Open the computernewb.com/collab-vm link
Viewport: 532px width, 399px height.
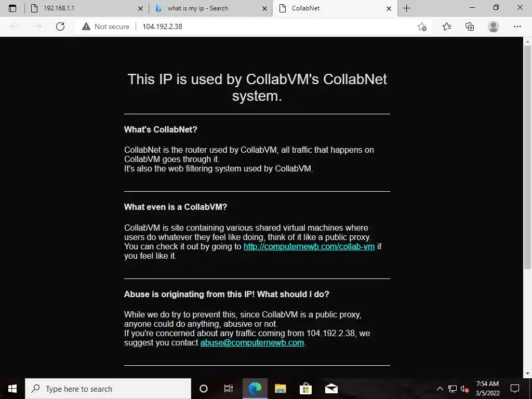309,246
